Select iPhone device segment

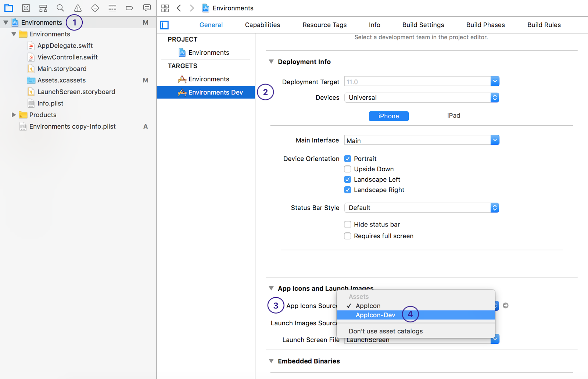click(389, 116)
